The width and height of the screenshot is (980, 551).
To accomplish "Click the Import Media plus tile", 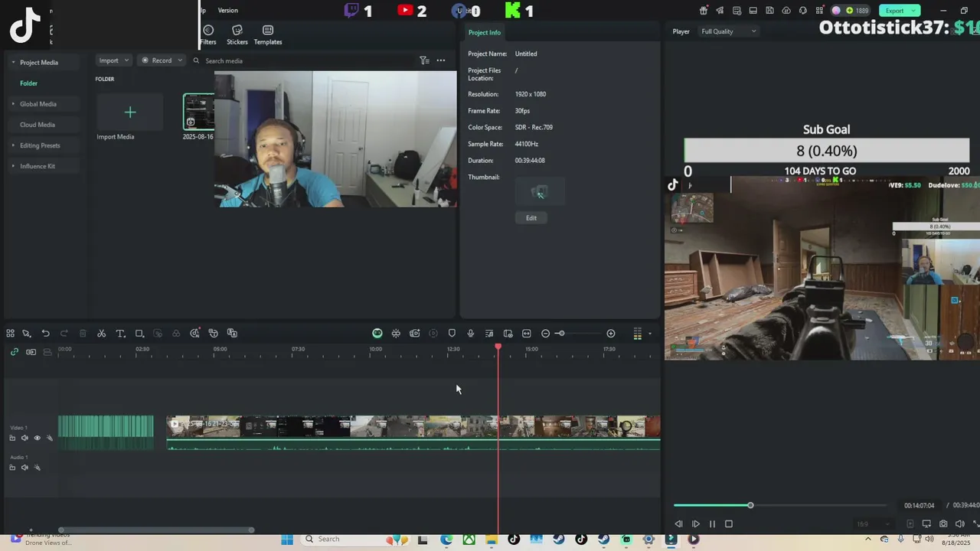I will [x=130, y=112].
